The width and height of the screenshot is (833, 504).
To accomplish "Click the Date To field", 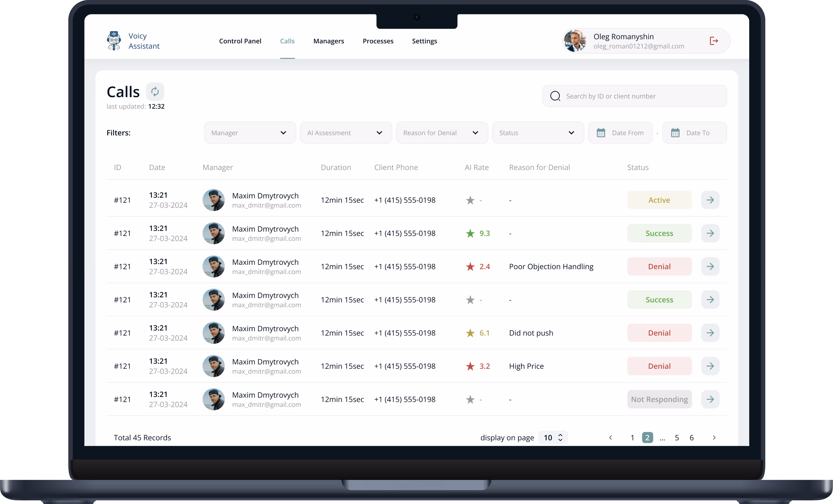I will click(694, 133).
